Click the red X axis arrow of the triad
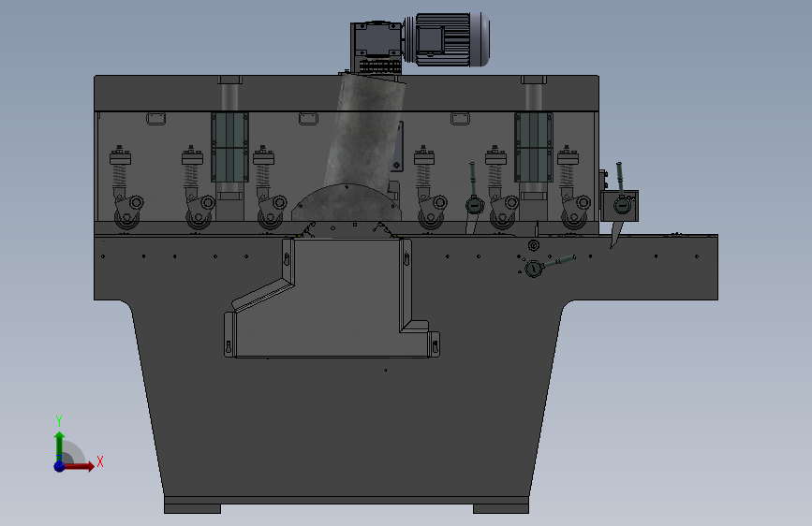This screenshot has width=812, height=526. point(79,466)
